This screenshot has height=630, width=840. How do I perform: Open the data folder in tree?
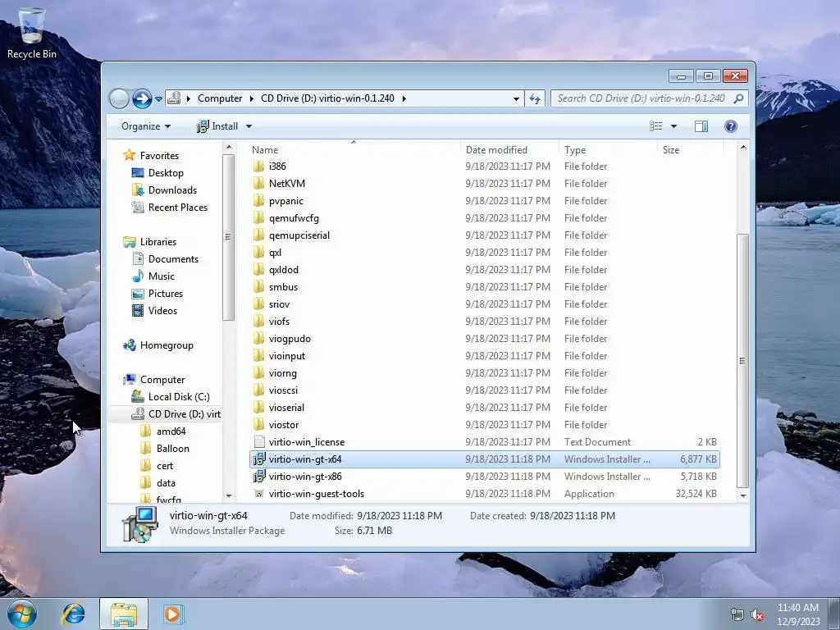tap(158, 482)
